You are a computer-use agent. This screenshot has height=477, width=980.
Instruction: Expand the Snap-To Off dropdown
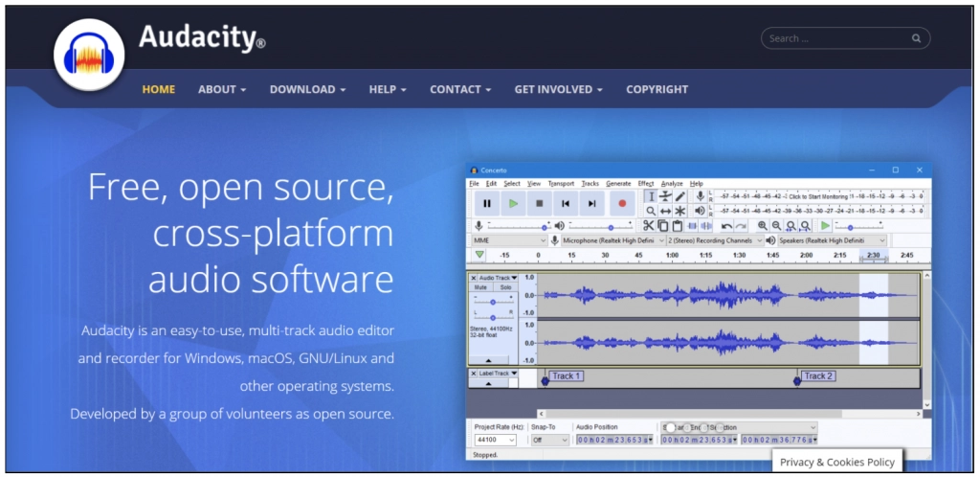coord(549,440)
